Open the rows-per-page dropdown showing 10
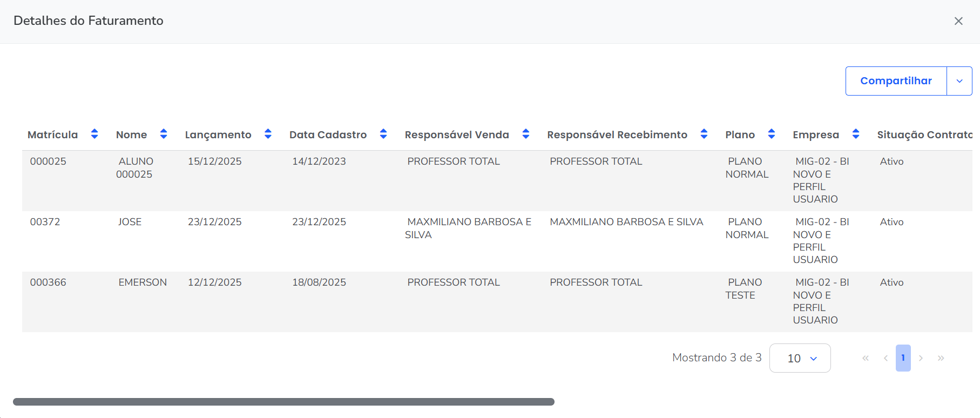The image size is (980, 418). click(800, 358)
